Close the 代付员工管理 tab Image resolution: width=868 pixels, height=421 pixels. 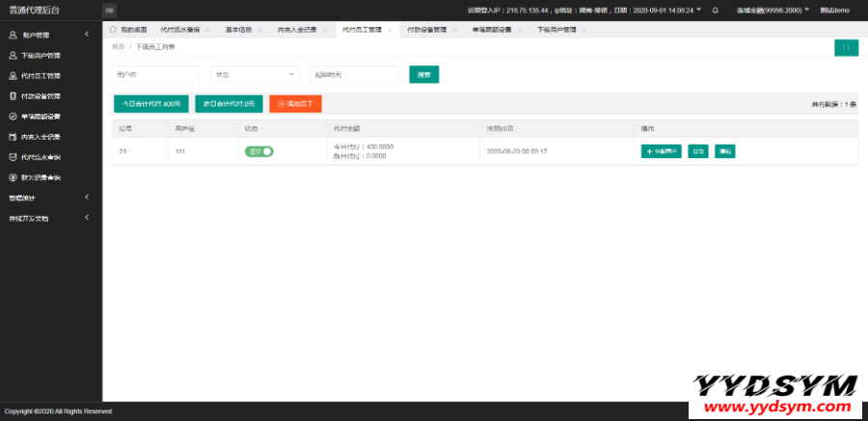(390, 30)
